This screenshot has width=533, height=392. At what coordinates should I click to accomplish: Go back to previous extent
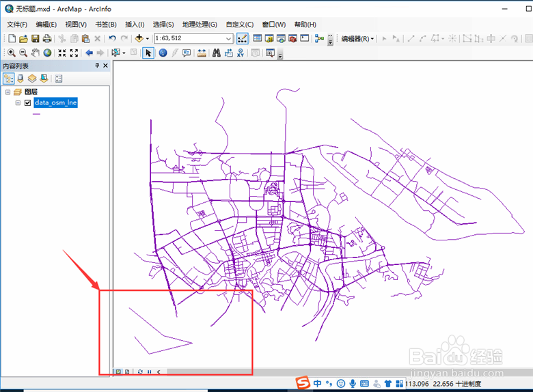tap(89, 53)
